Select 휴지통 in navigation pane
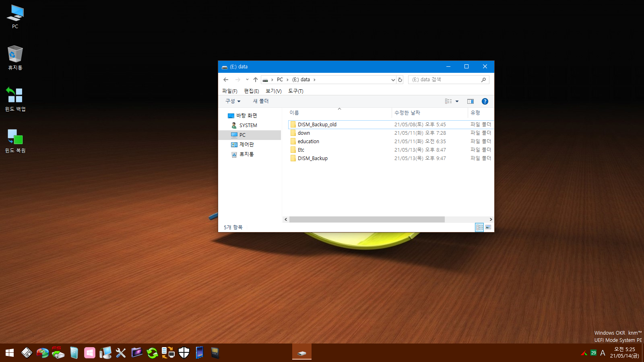 pos(242,154)
